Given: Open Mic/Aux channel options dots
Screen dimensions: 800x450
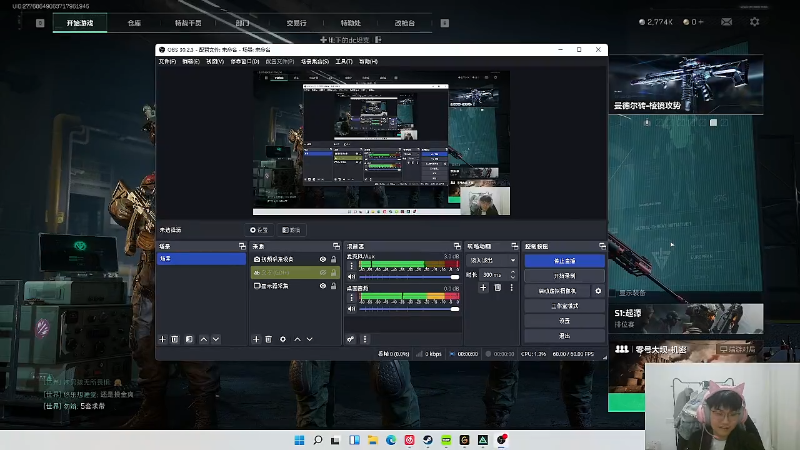Looking at the screenshot, I should pyautogui.click(x=351, y=266).
